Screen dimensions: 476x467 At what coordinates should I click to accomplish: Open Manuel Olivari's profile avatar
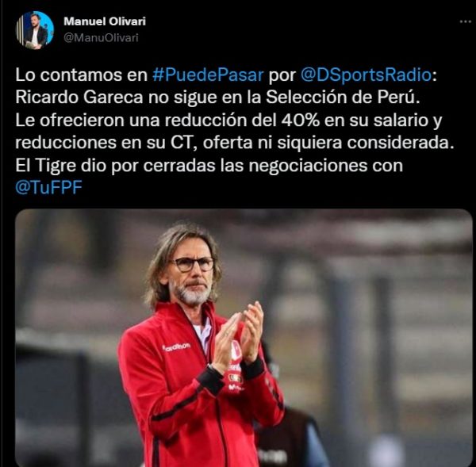(x=35, y=30)
